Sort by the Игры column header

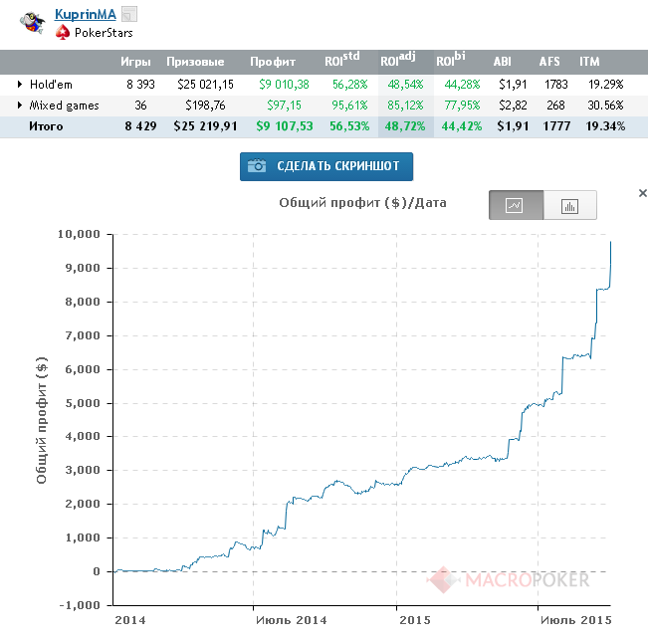(135, 61)
